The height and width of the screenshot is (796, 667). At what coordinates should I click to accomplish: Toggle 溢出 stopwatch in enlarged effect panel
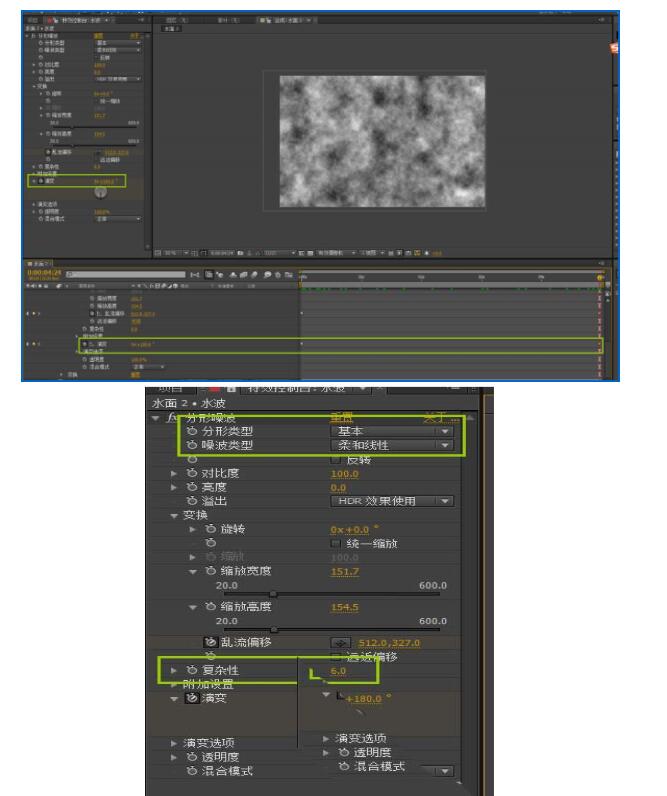(x=191, y=501)
